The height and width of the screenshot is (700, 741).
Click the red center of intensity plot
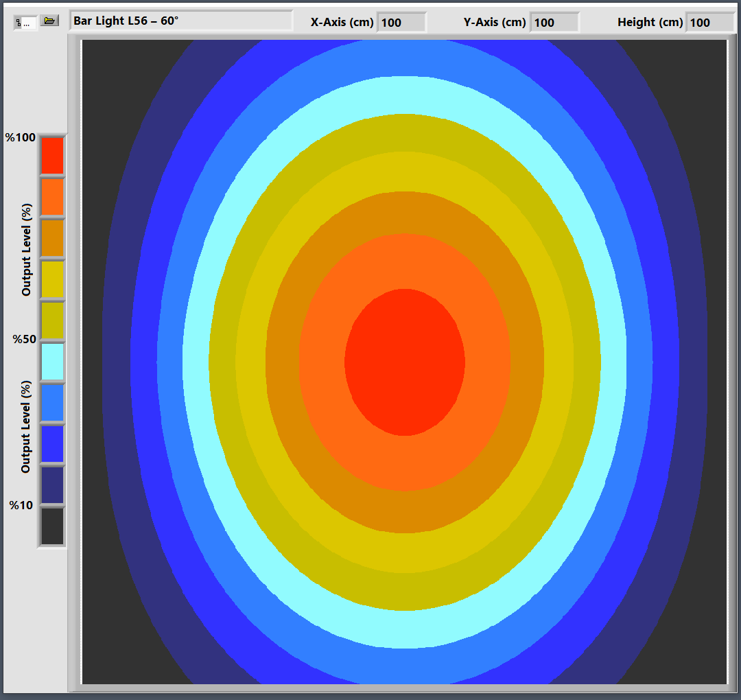[405, 362]
